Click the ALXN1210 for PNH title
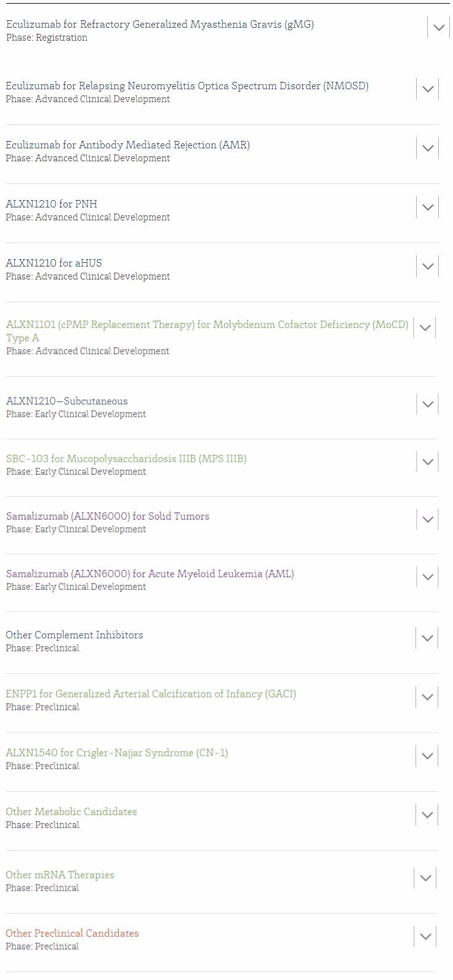Viewport: 453px width, 980px height. pos(52,204)
